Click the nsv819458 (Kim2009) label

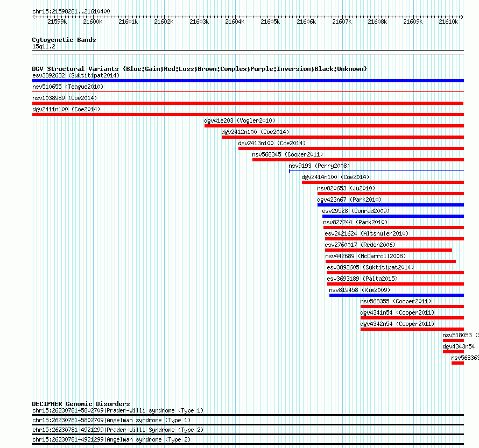click(x=360, y=290)
